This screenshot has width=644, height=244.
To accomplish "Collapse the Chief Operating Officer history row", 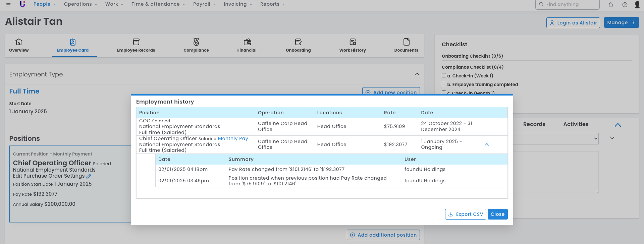I will (x=487, y=144).
